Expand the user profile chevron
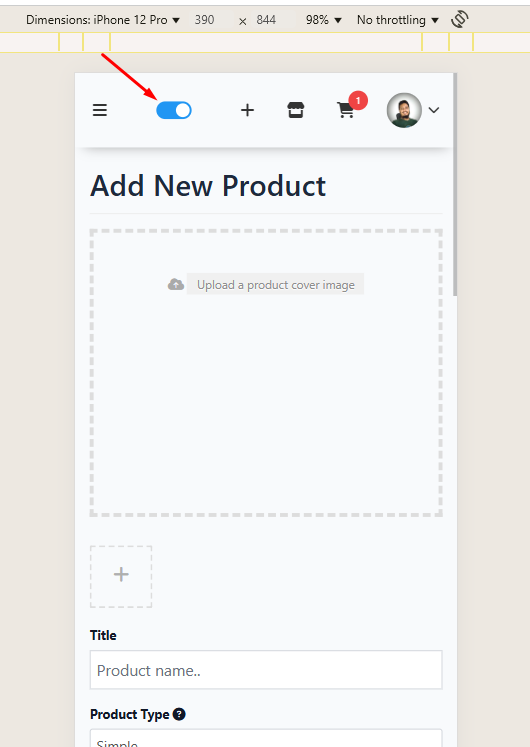 tap(433, 110)
